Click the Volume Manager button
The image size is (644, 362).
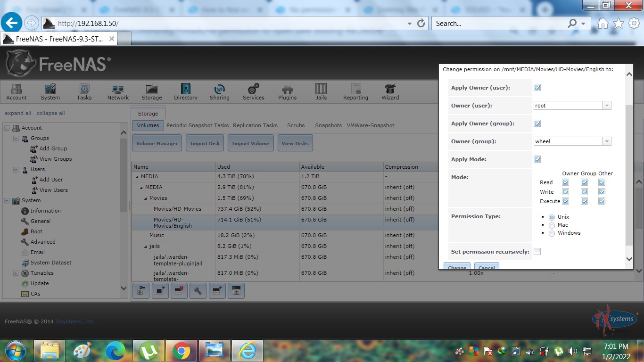coord(157,143)
